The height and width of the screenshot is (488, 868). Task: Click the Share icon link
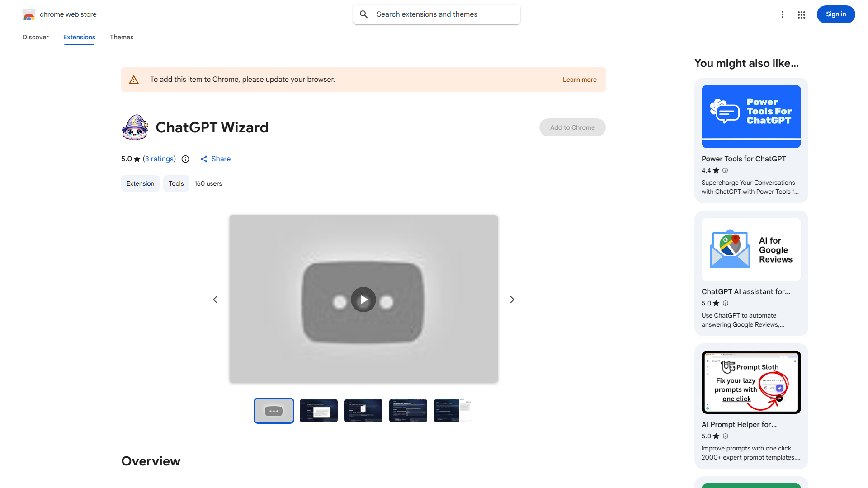point(204,159)
